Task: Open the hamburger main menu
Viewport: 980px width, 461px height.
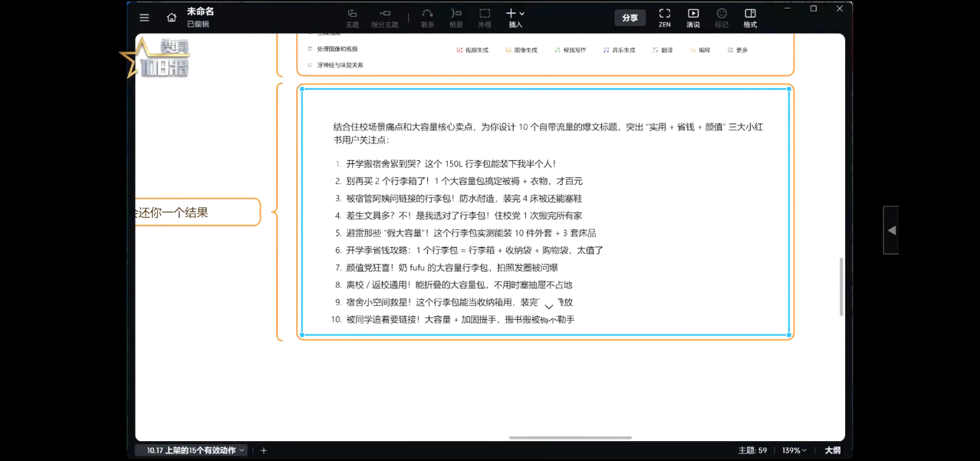Action: (x=144, y=18)
